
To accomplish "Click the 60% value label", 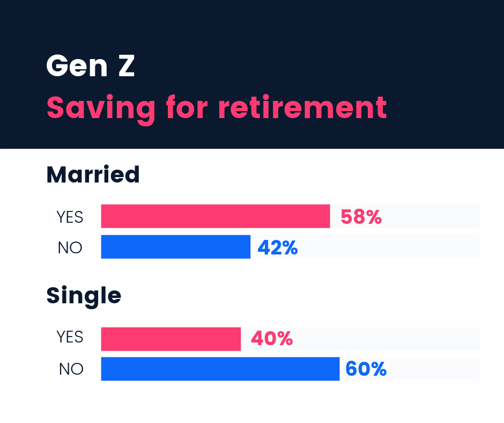I will [x=366, y=369].
